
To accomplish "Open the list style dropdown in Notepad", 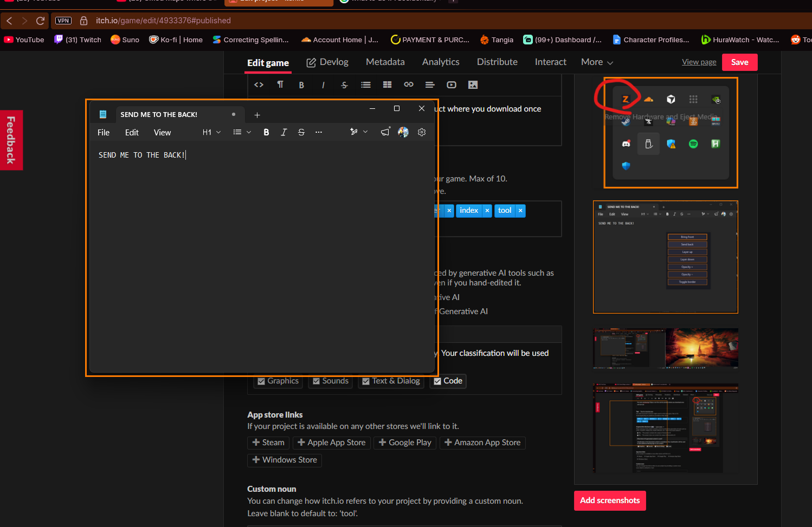I will point(242,132).
